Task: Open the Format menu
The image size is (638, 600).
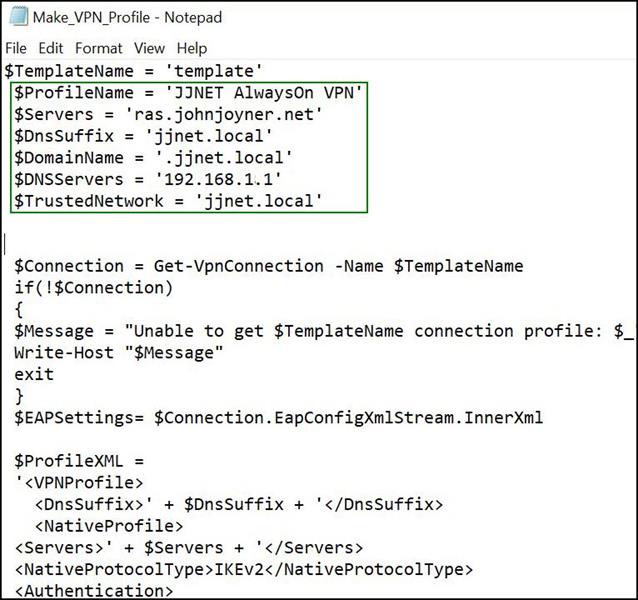Action: (x=98, y=48)
